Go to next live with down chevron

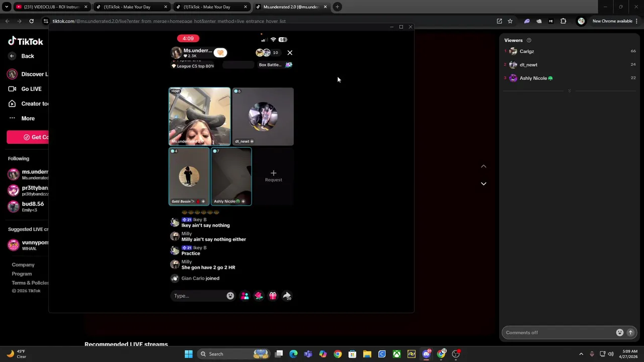click(x=484, y=184)
